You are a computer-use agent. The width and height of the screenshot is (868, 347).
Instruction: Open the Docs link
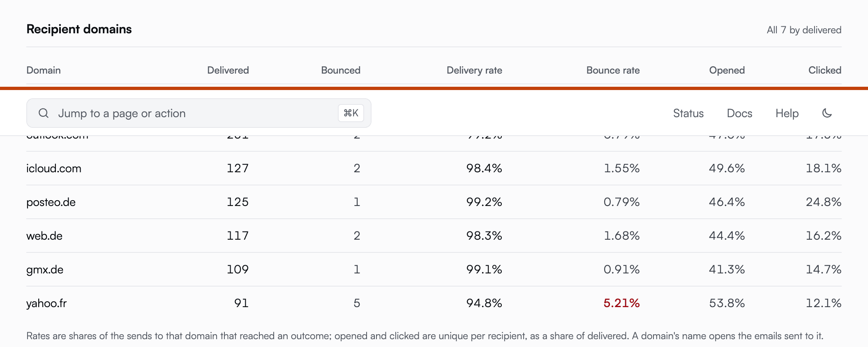740,113
